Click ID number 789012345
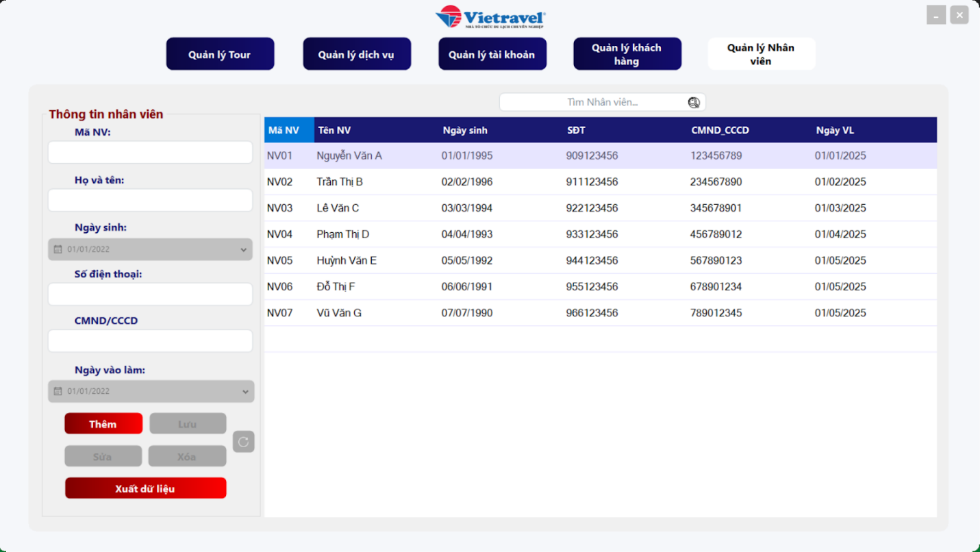This screenshot has height=552, width=980. pos(716,313)
